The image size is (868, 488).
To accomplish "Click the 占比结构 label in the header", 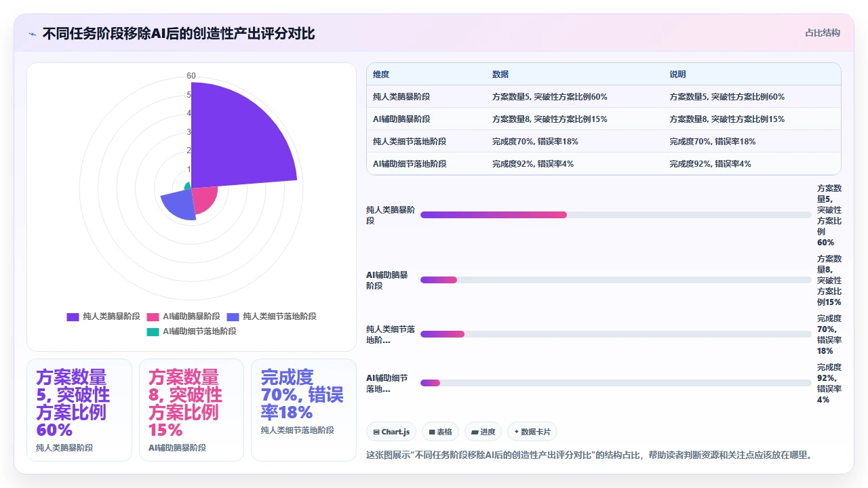I will point(823,33).
